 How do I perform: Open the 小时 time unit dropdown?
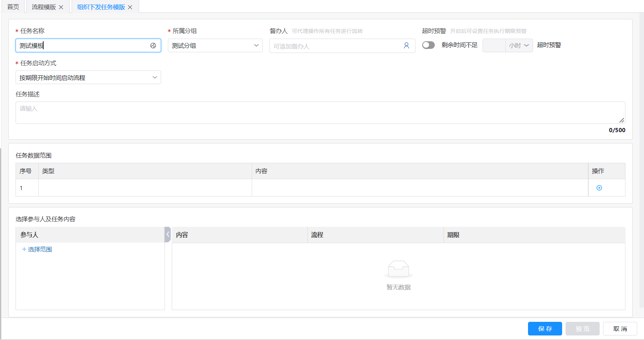coord(519,45)
